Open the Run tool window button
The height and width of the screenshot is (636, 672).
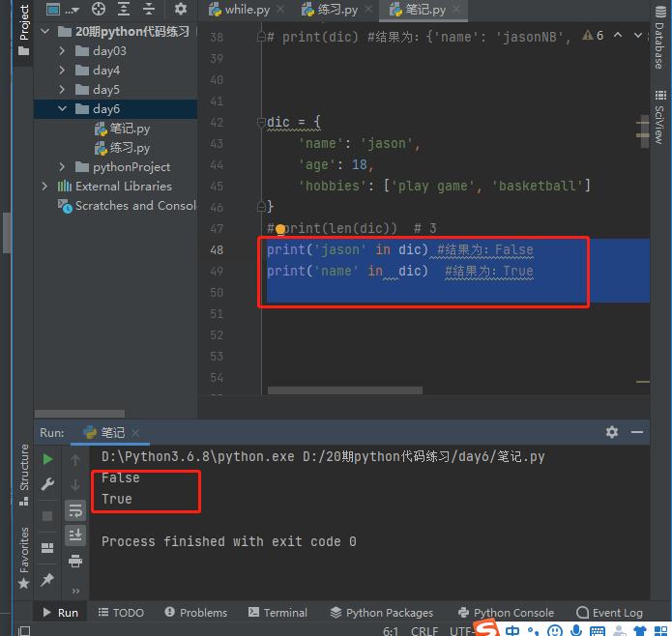(60, 613)
